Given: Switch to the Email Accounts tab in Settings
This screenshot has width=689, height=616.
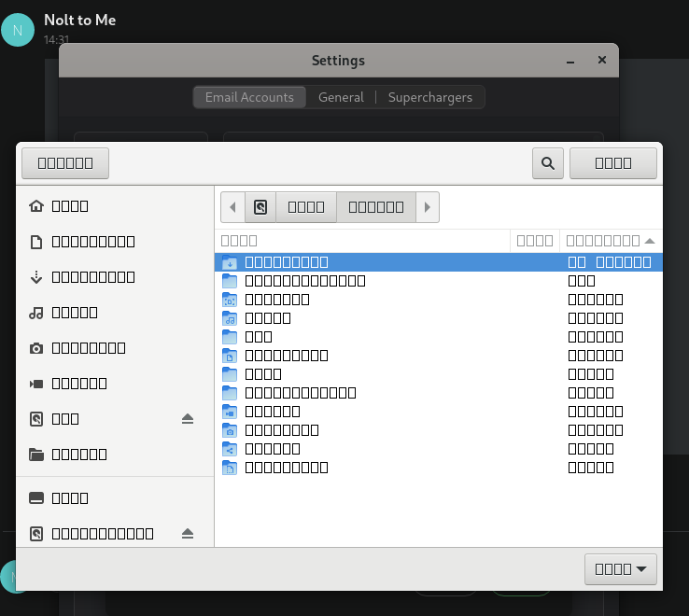Looking at the screenshot, I should click(x=249, y=97).
